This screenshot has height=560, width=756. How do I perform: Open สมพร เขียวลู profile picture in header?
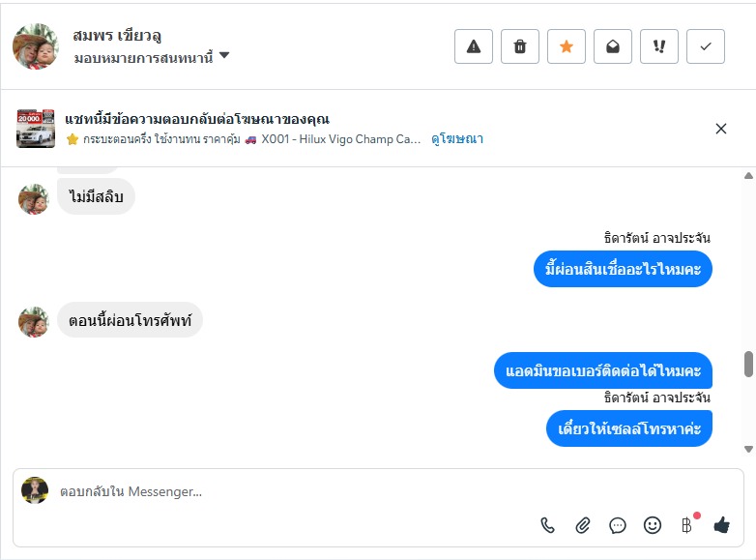point(36,46)
